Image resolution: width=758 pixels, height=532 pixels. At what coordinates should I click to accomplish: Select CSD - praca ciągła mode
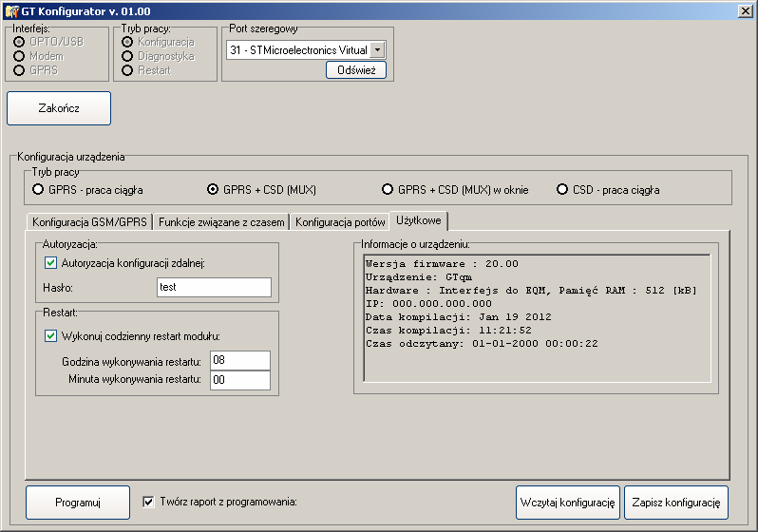[x=562, y=190]
